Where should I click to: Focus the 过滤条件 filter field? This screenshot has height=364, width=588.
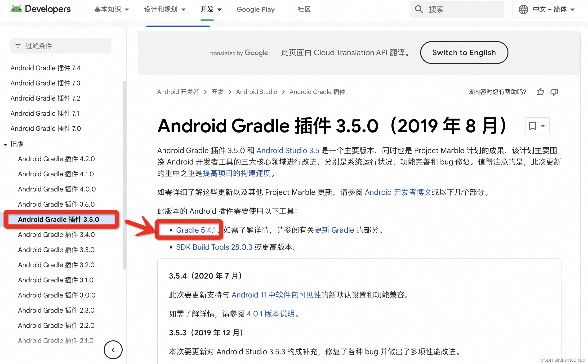click(x=61, y=46)
